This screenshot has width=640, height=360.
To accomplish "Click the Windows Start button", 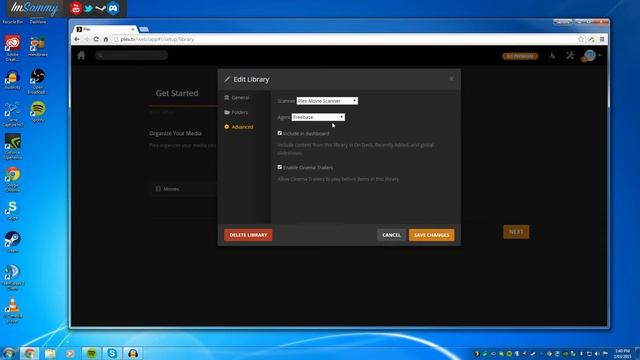I will pyautogui.click(x=9, y=353).
